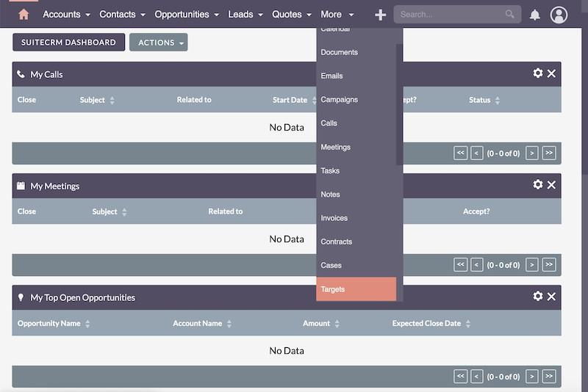Toggle the More menu
The image size is (588, 392).
click(x=337, y=14)
